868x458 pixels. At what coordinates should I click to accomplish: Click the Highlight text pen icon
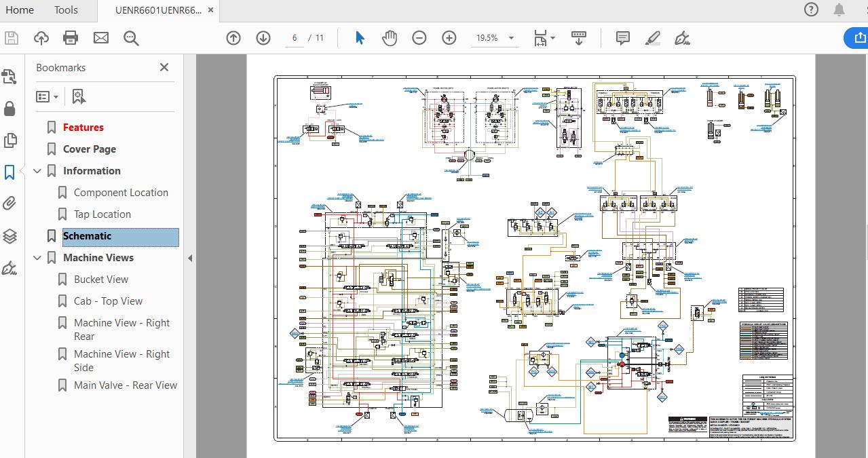[653, 38]
